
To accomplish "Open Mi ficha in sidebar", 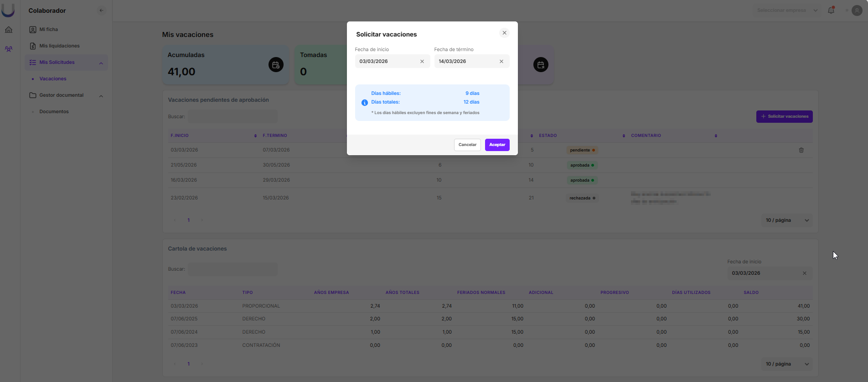I will coord(48,30).
